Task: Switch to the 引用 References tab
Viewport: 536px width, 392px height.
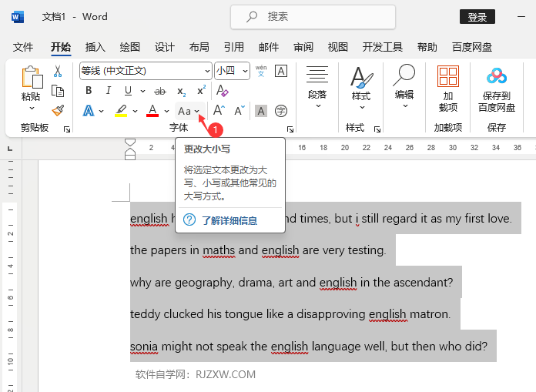Action: click(234, 47)
